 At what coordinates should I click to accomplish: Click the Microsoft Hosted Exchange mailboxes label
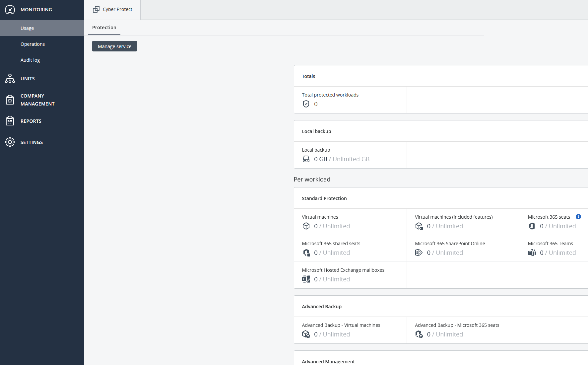point(343,270)
